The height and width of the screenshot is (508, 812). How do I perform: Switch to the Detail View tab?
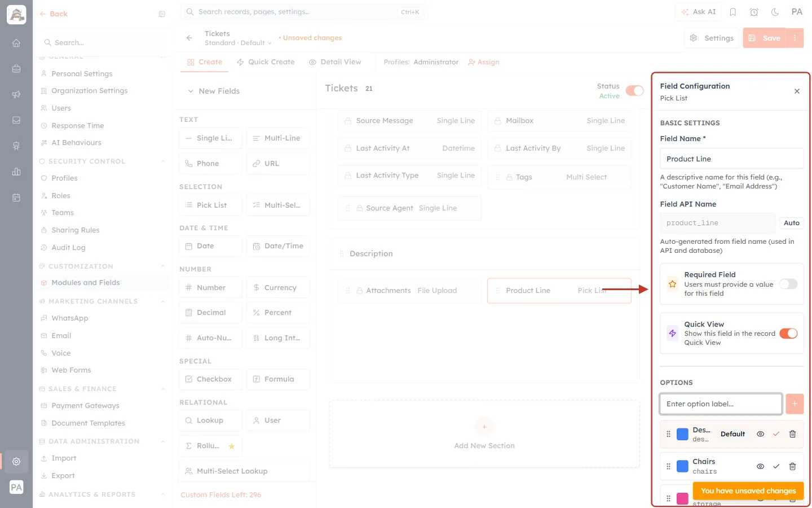pos(335,62)
